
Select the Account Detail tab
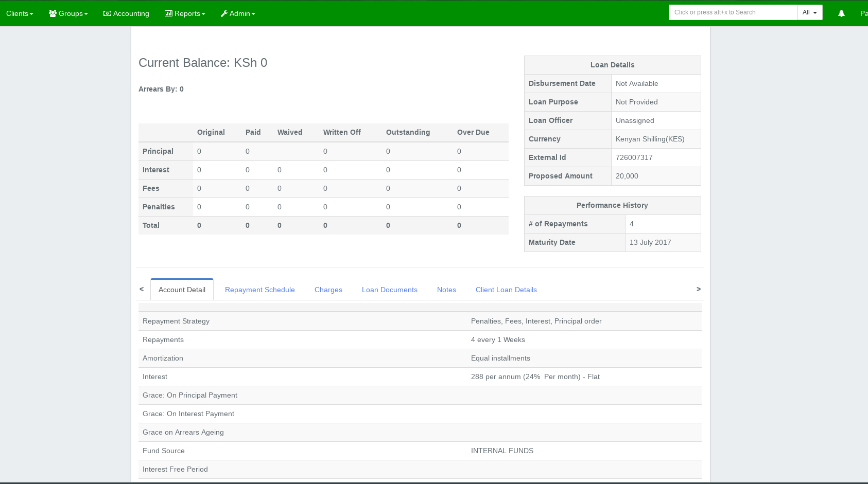182,290
